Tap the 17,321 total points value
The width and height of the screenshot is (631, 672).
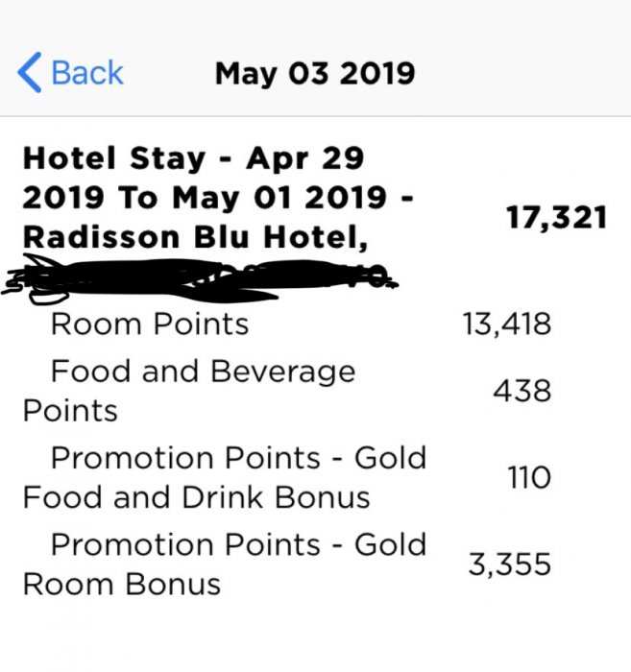point(556,218)
